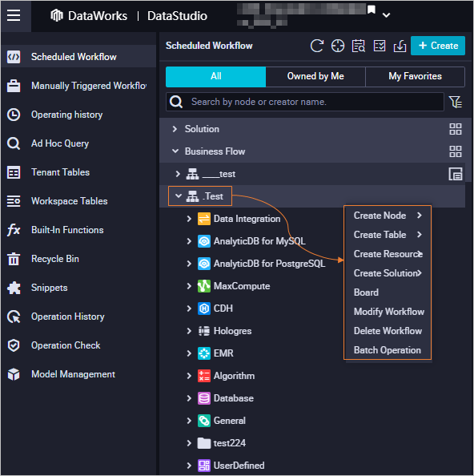
Task: Click the Algorithm icon
Action: (204, 376)
